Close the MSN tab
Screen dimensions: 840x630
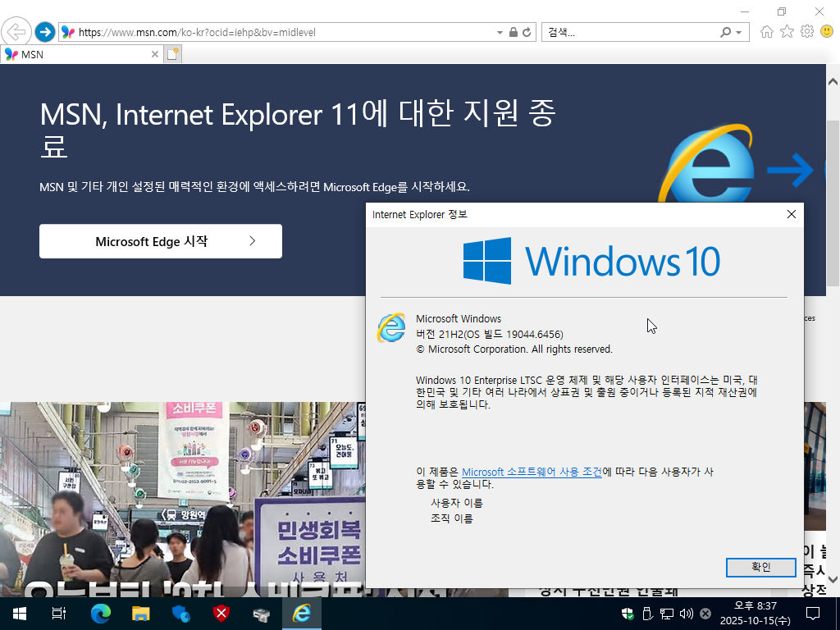[x=154, y=54]
